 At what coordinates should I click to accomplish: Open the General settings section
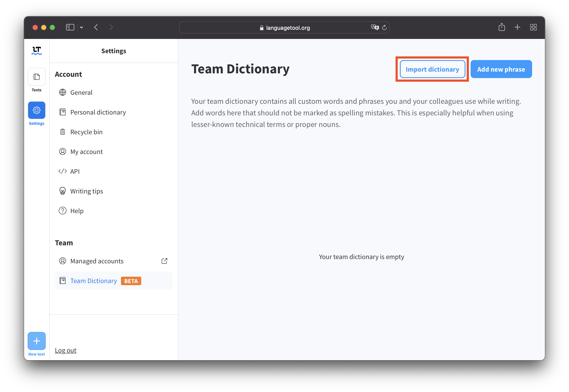(x=81, y=92)
